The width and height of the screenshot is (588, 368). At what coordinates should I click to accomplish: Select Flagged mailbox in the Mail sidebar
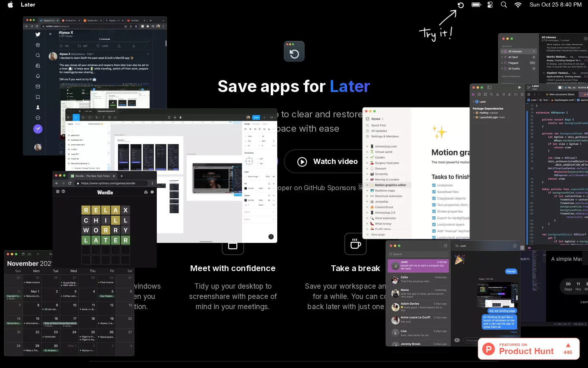point(519,63)
